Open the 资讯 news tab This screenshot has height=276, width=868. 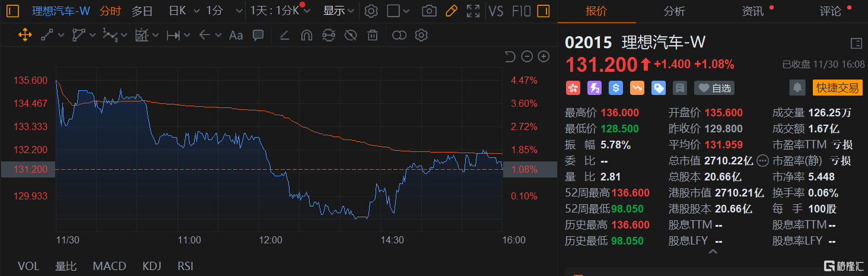[753, 11]
